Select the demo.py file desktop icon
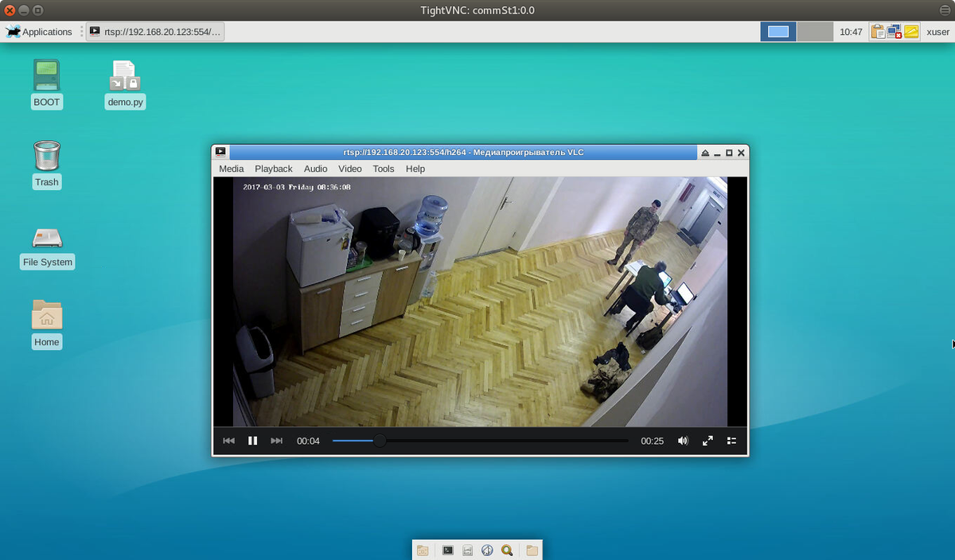This screenshot has width=955, height=560. (125, 84)
